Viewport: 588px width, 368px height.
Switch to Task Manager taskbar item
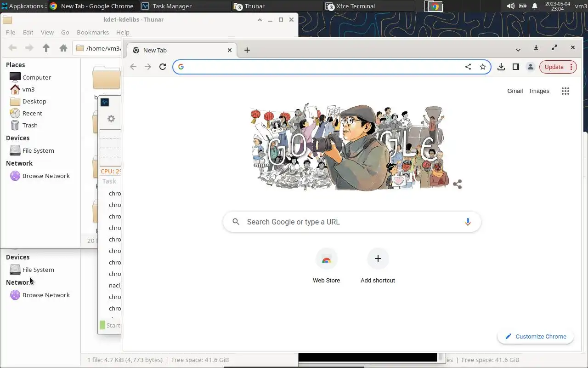click(185, 6)
